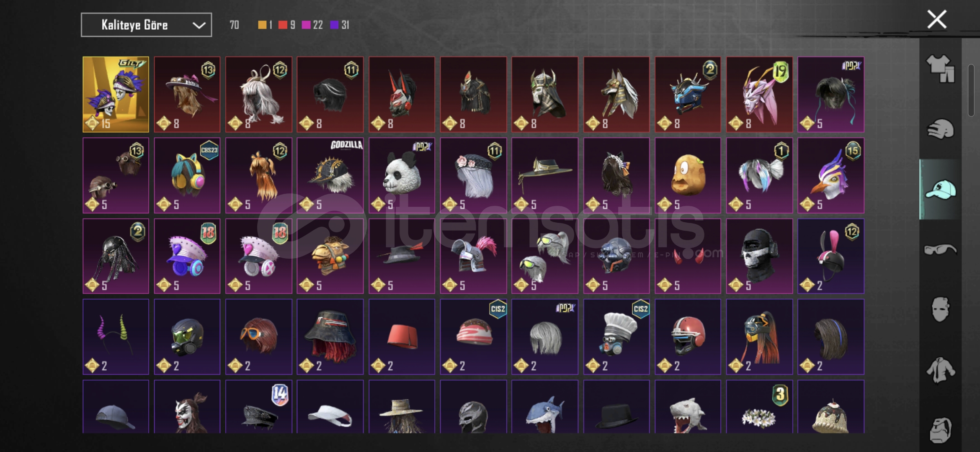Filter by the purple rarity swatch
The height and width of the screenshot is (452, 980).
pyautogui.click(x=334, y=25)
